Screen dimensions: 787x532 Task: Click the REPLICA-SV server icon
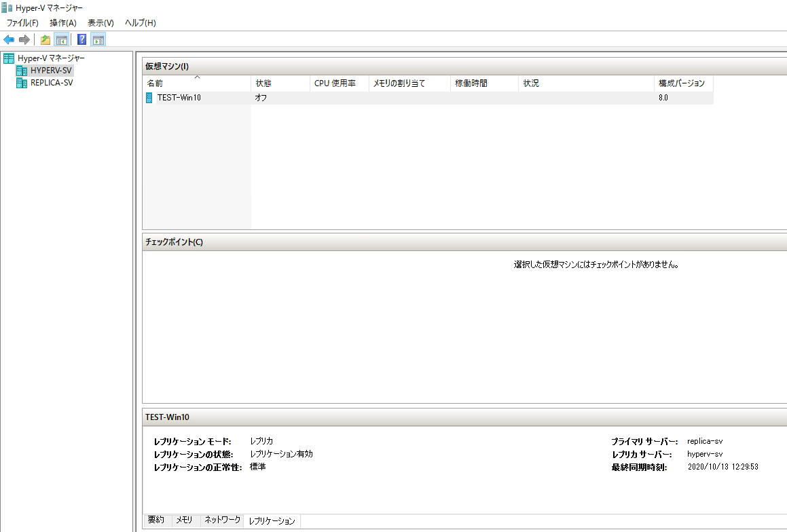(x=22, y=83)
